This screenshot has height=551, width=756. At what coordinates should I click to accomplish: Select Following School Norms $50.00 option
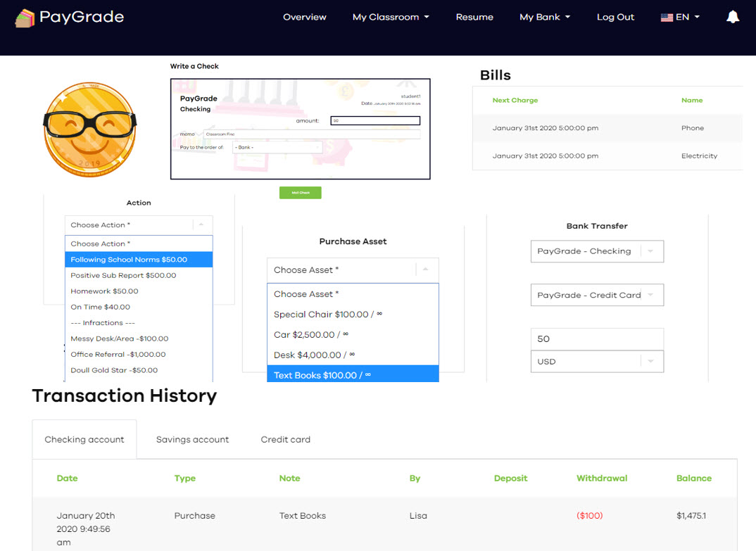139,260
